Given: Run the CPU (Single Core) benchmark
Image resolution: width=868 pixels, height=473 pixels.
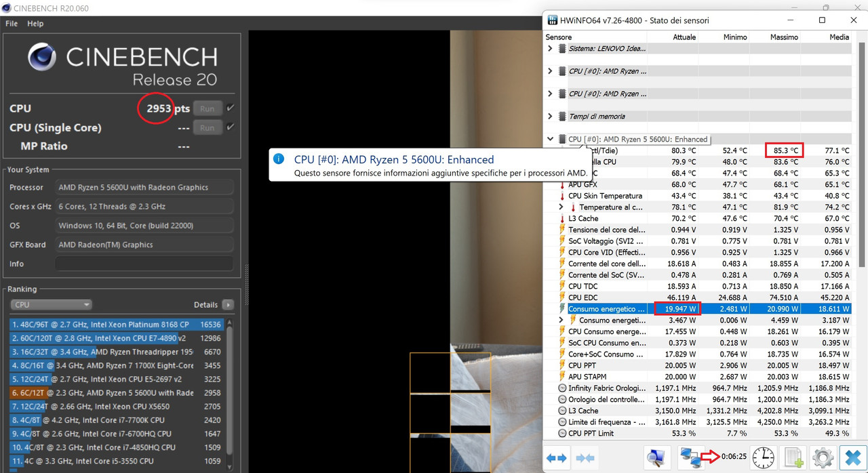Looking at the screenshot, I should [x=208, y=127].
